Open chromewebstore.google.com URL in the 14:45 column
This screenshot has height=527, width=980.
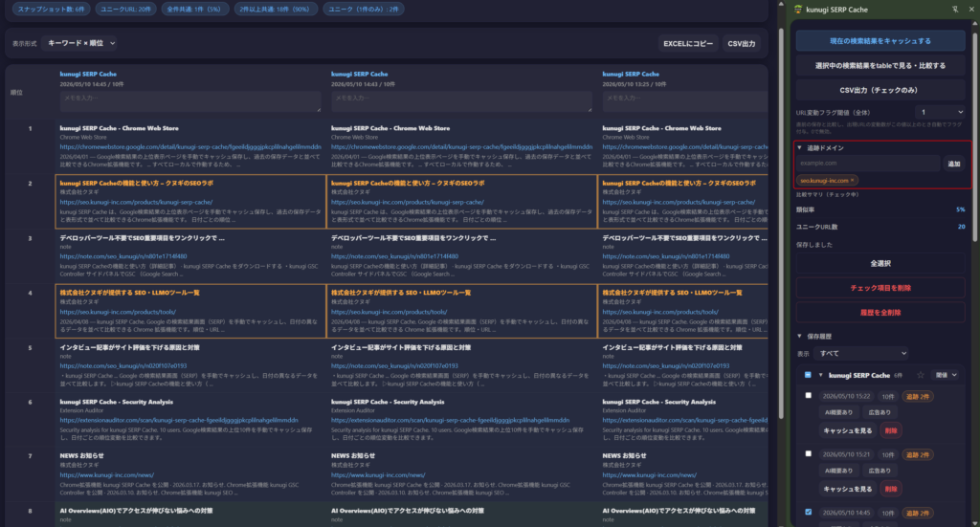coord(190,147)
